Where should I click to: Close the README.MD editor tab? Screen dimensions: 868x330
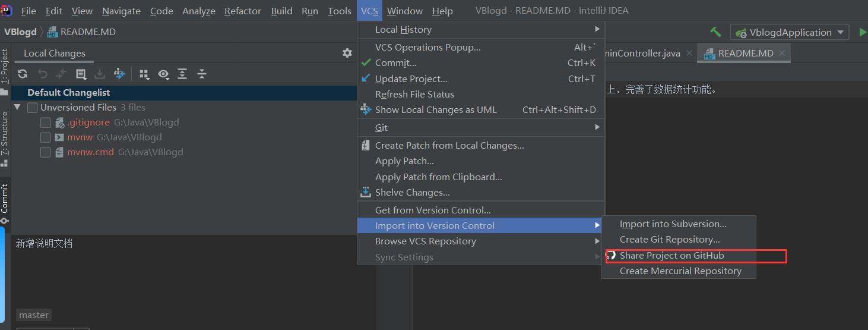coord(782,53)
